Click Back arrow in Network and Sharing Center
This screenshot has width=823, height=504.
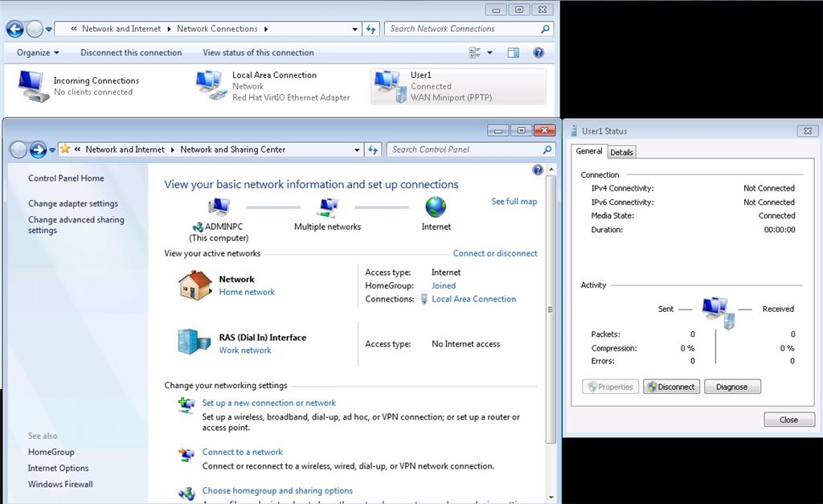coord(18,150)
